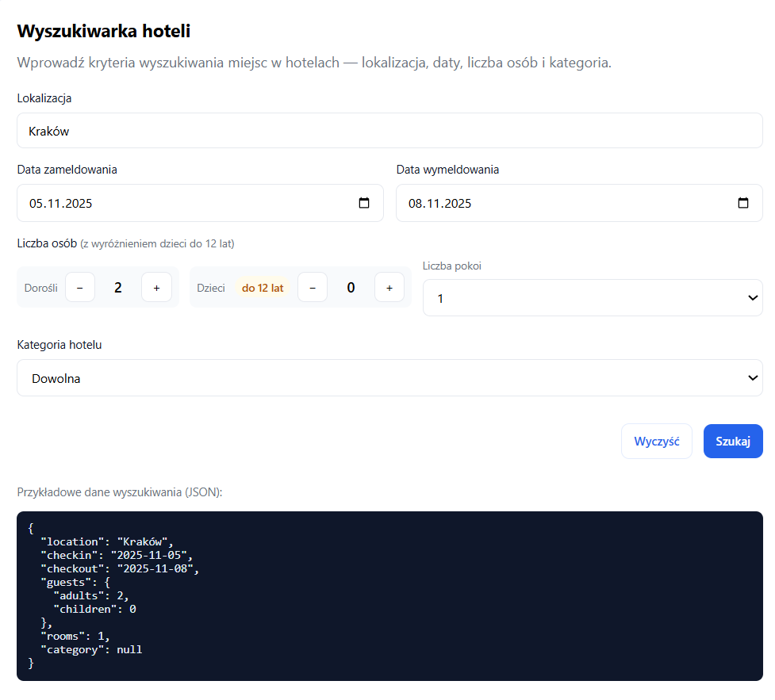775x700 pixels.
Task: Click the JSON example code block
Action: click(x=389, y=595)
